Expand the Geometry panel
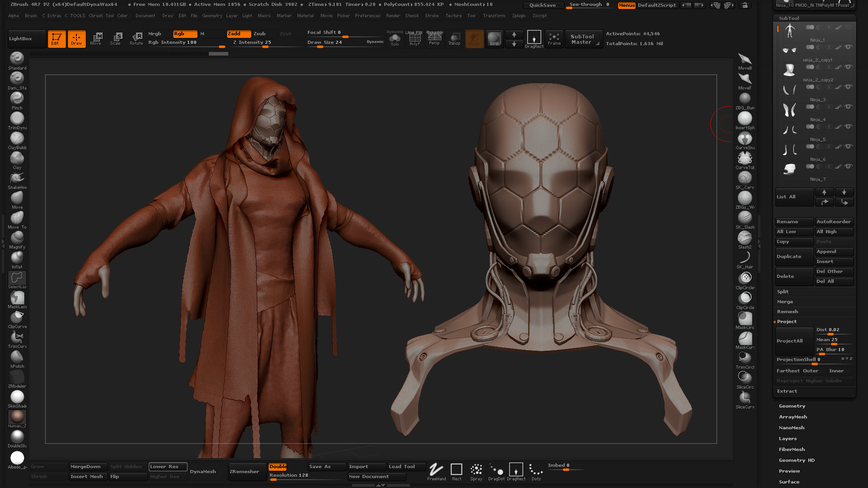This screenshot has width=868, height=488. [792, 406]
